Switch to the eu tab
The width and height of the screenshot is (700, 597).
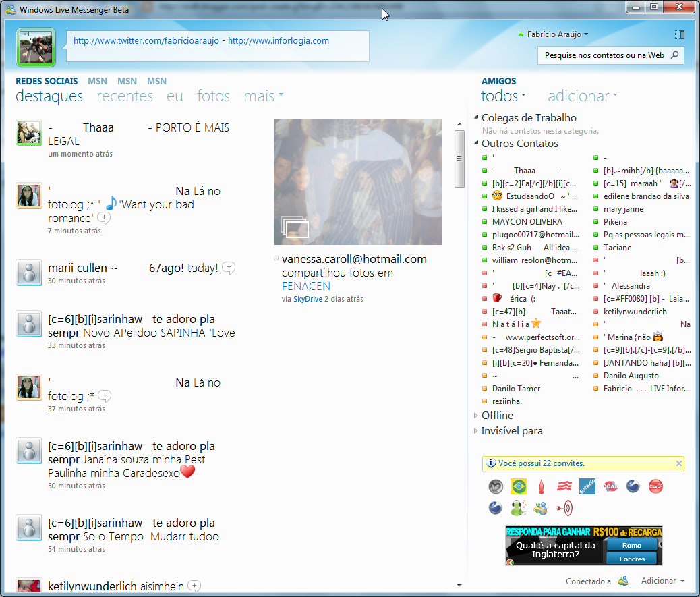pos(175,96)
